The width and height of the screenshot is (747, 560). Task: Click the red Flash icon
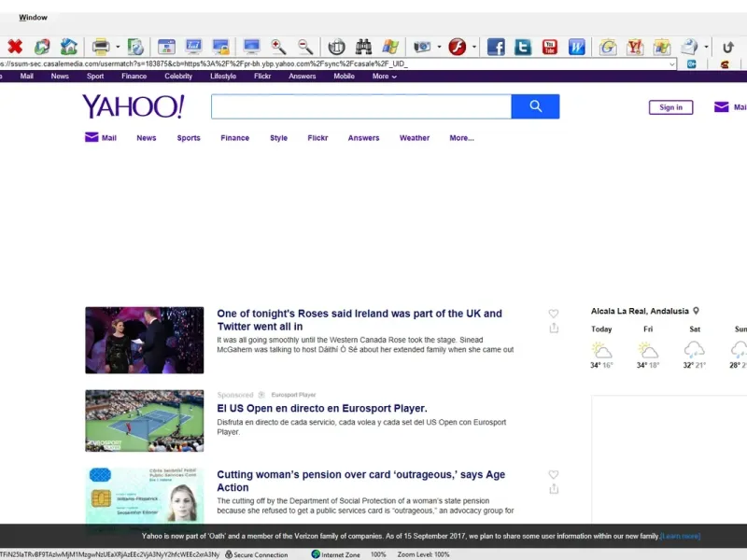coord(458,47)
